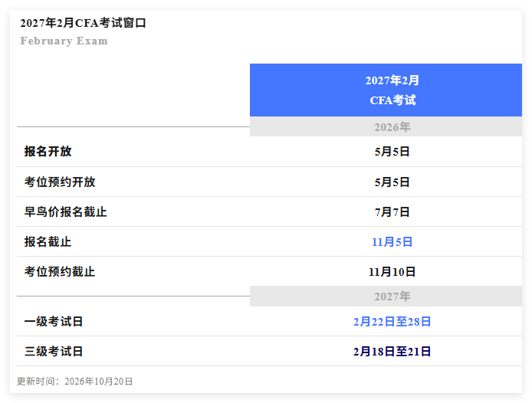Viewport: 532px width, 403px height.
Task: Click the 2月18日至21日 date value
Action: (x=392, y=352)
